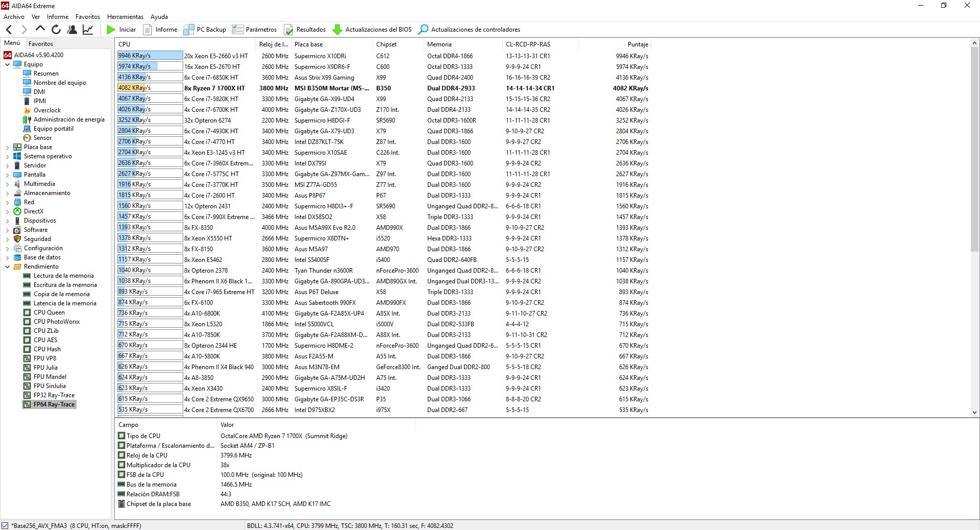Expand the Placa base tree node
This screenshot has width=980, height=530.
(7, 147)
